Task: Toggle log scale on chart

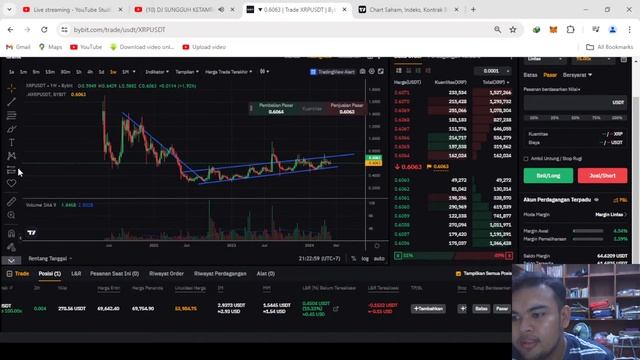Action: [365, 258]
